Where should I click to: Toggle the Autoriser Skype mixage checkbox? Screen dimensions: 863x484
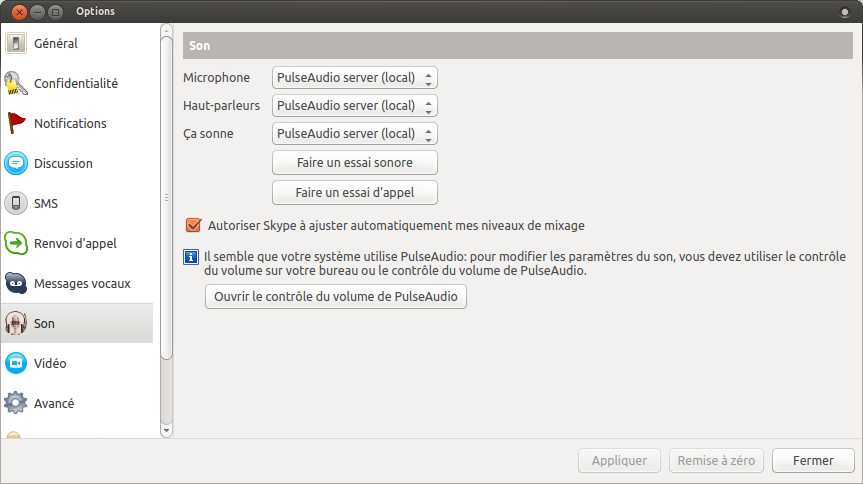[194, 225]
